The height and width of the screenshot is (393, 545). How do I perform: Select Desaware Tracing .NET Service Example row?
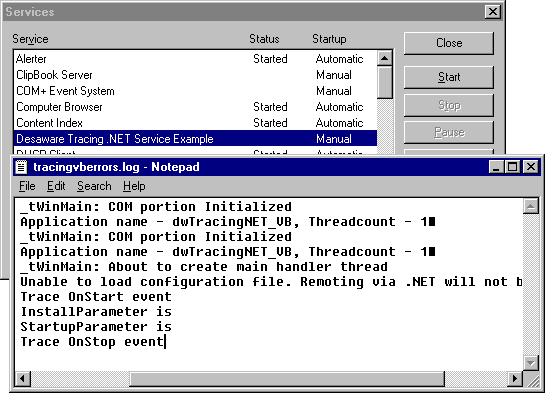[195, 139]
